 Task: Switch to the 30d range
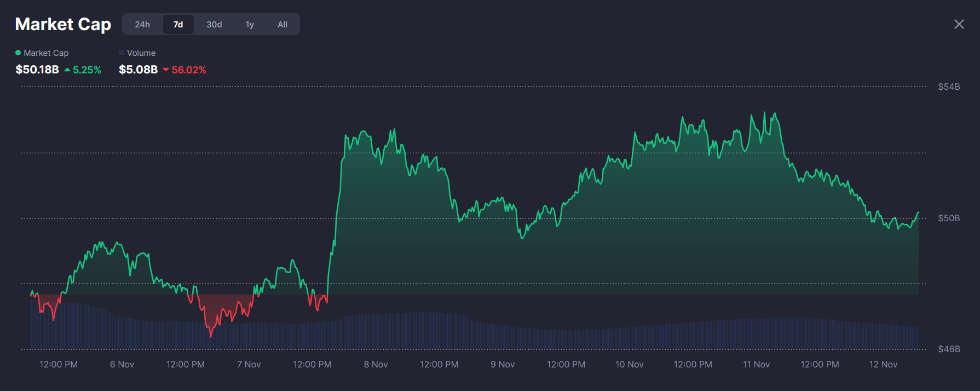coord(214,24)
